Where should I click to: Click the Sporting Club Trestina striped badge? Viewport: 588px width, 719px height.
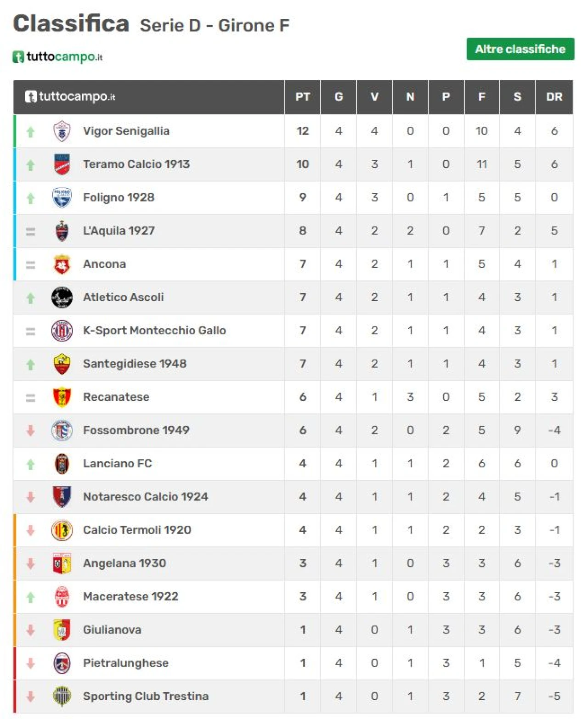62,697
